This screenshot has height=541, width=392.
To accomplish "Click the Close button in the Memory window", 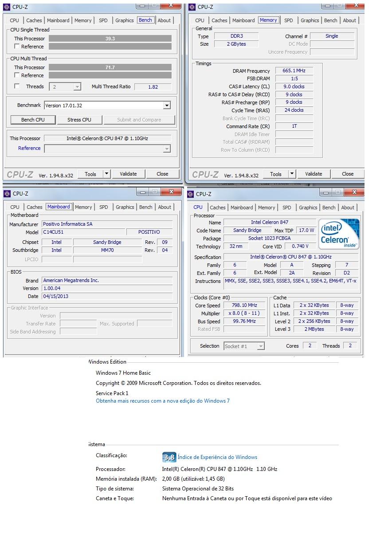I will tap(348, 174).
